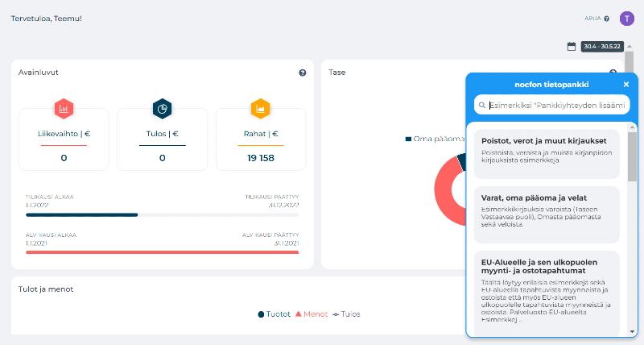
Task: Click the Tulot ja menot heading
Action: point(46,289)
